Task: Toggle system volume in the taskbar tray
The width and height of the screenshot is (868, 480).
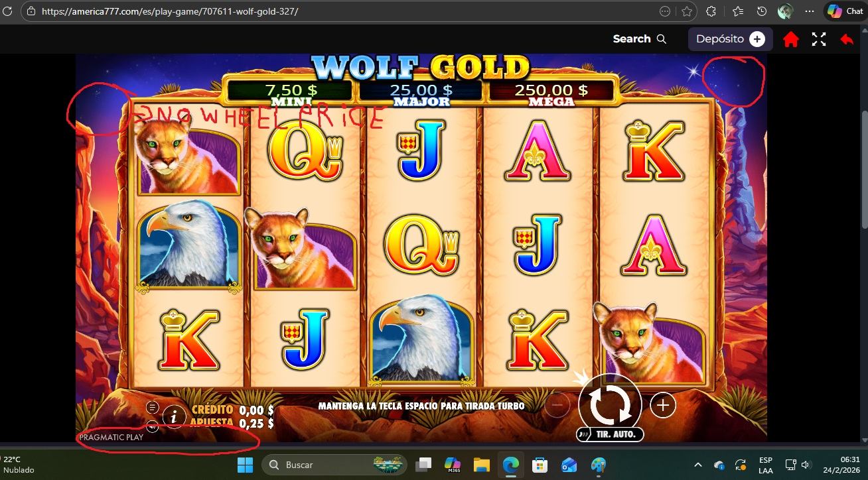Action: (x=807, y=465)
